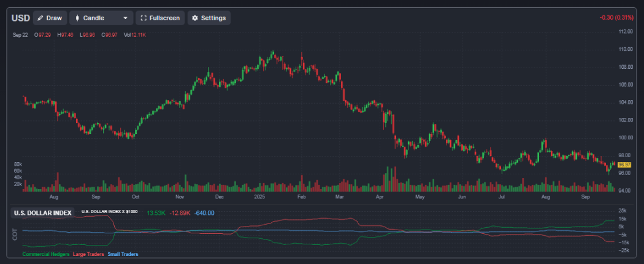Screen dimensions: 644x264
Task: Click the red -12.89K COT value
Action: [x=180, y=212]
